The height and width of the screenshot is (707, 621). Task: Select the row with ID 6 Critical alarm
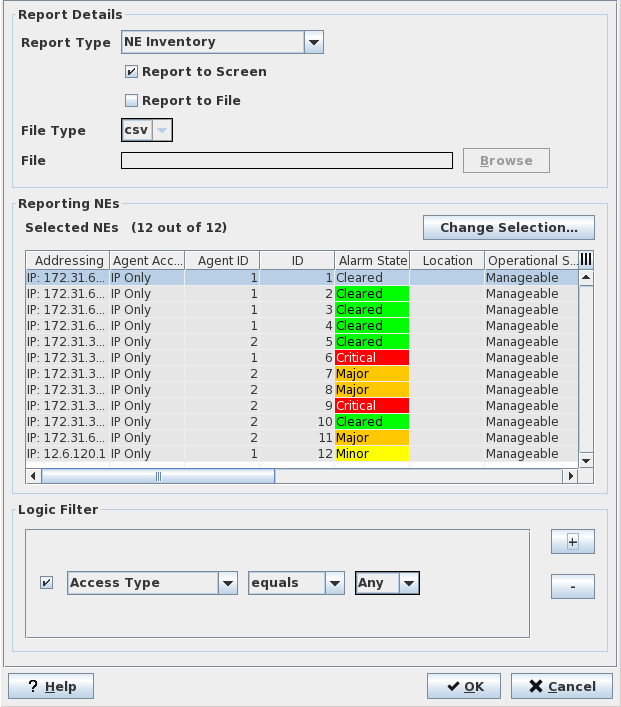(x=300, y=358)
